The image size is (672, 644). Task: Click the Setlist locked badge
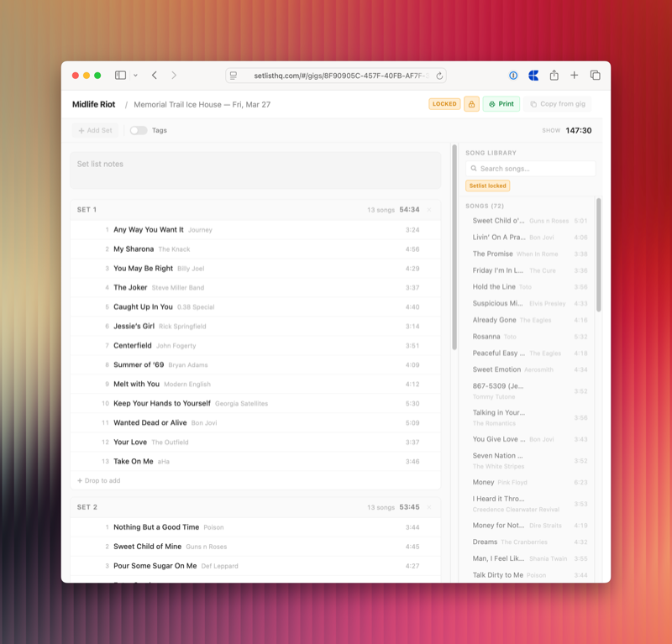(488, 186)
